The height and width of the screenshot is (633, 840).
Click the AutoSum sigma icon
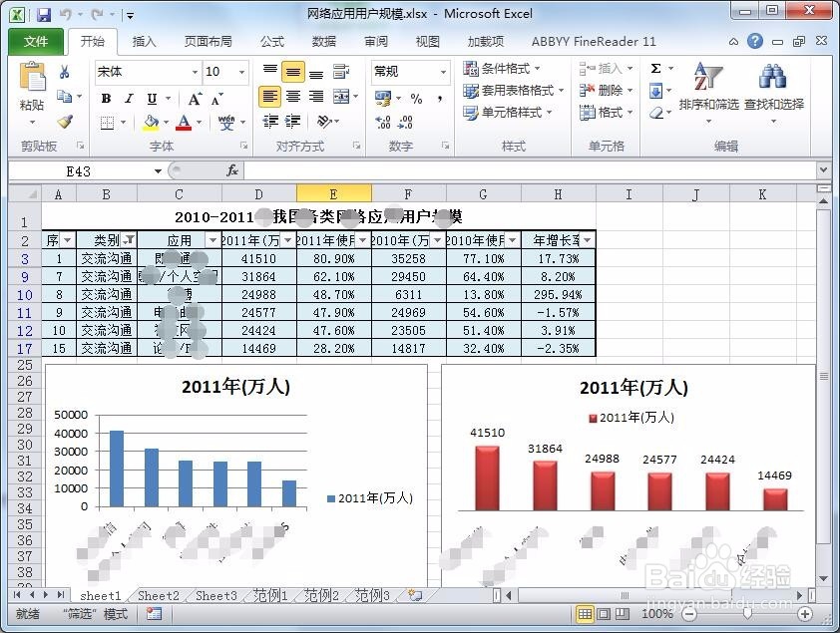[655, 69]
